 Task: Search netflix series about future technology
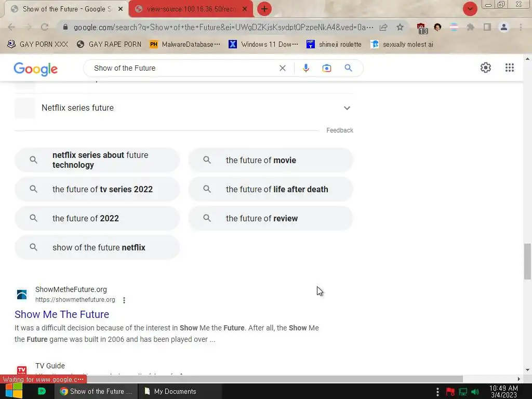click(x=97, y=160)
